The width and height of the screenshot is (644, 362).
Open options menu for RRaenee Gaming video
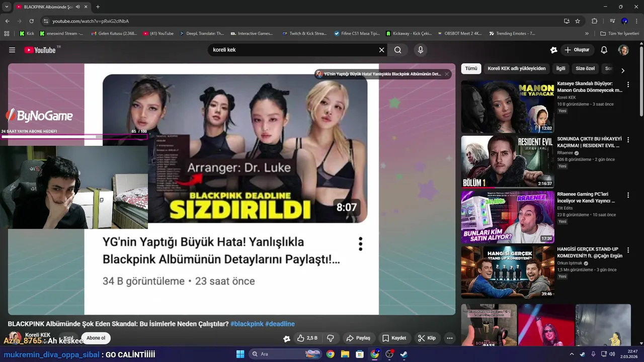628,195
